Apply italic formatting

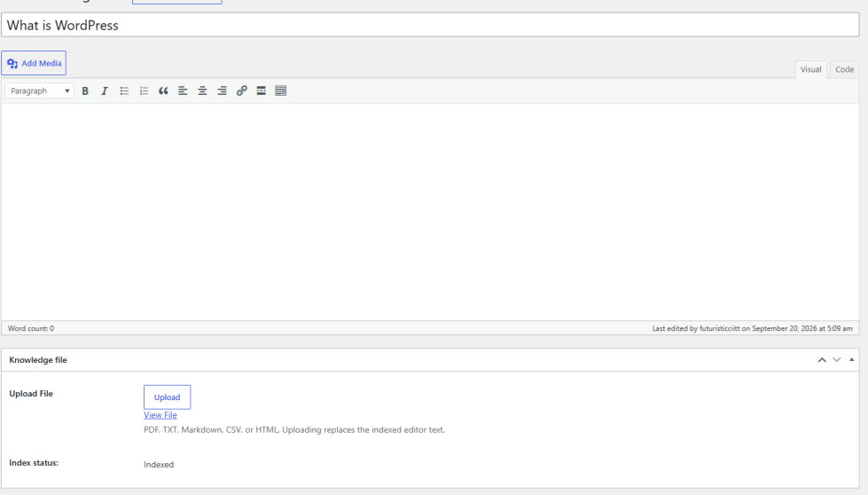105,90
